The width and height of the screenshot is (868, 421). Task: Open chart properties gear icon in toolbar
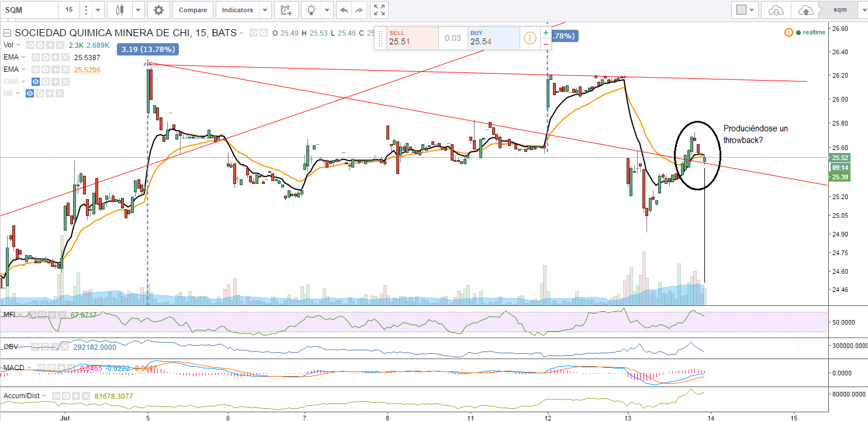pos(158,10)
